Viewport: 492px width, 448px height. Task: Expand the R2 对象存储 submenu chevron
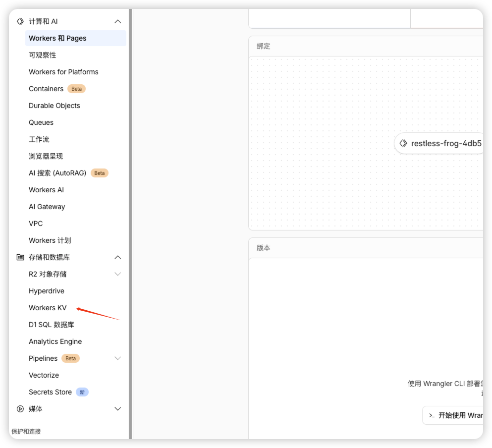(117, 274)
